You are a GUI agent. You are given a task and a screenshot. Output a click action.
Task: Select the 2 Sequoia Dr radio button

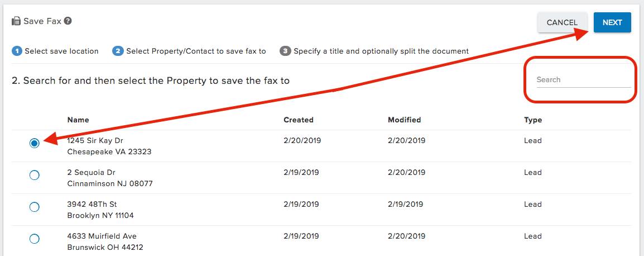tap(35, 175)
